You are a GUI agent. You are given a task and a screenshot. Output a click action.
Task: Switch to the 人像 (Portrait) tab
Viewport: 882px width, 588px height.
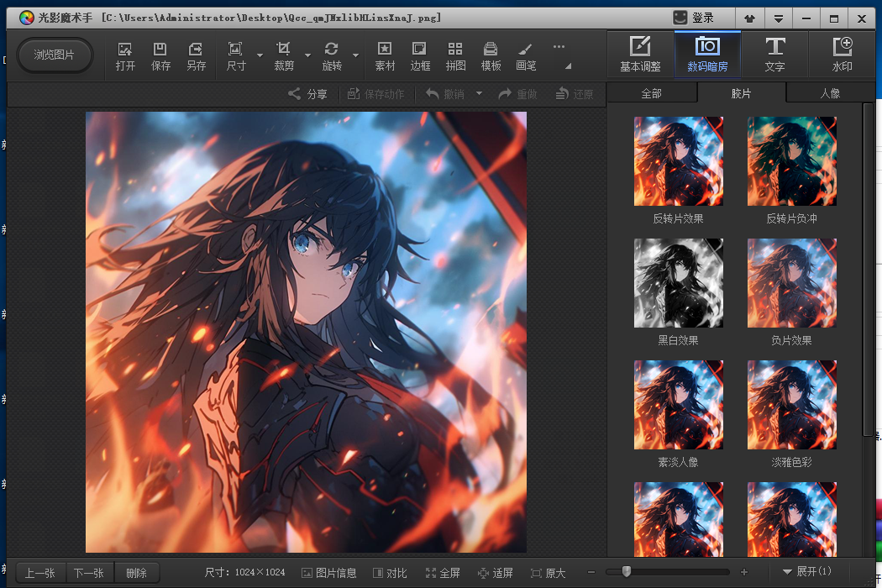pyautogui.click(x=830, y=93)
